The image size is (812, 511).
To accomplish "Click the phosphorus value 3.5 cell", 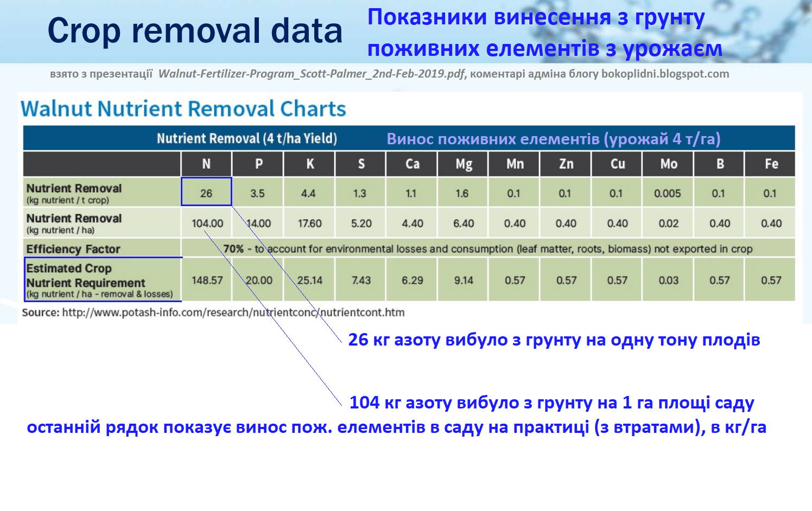I will (258, 193).
